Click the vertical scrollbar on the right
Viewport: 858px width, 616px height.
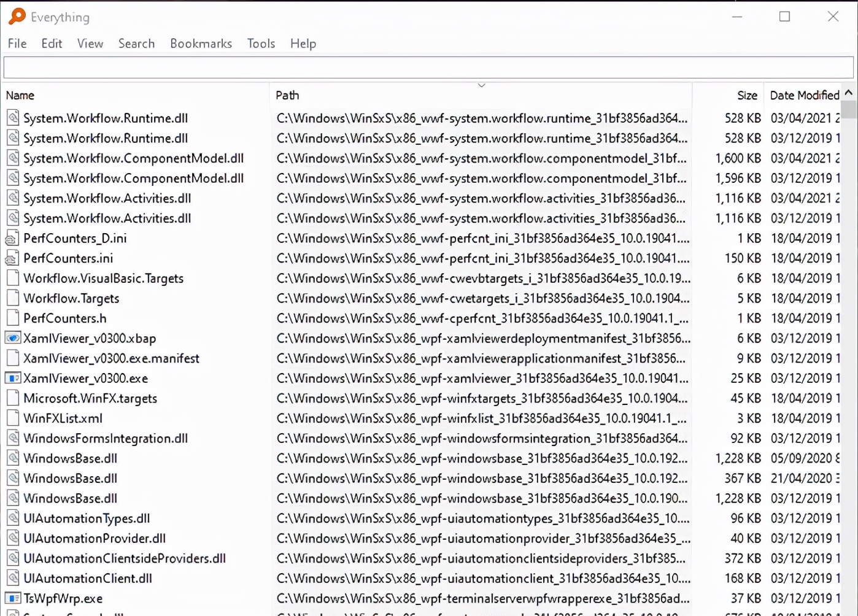(x=850, y=109)
